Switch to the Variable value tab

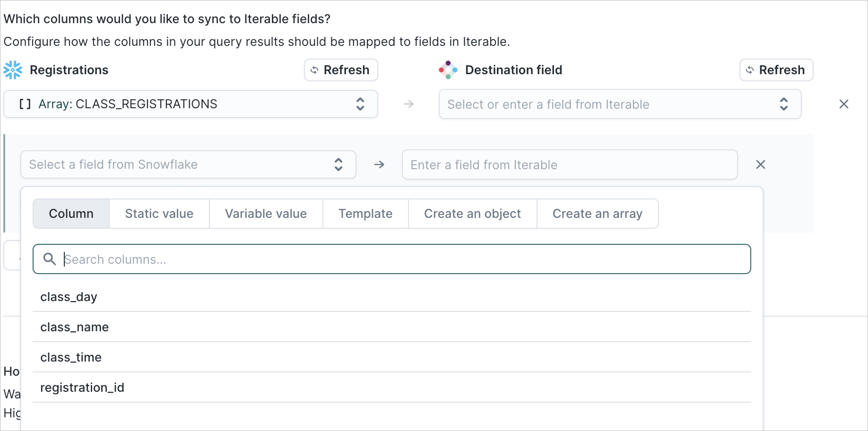tap(266, 214)
